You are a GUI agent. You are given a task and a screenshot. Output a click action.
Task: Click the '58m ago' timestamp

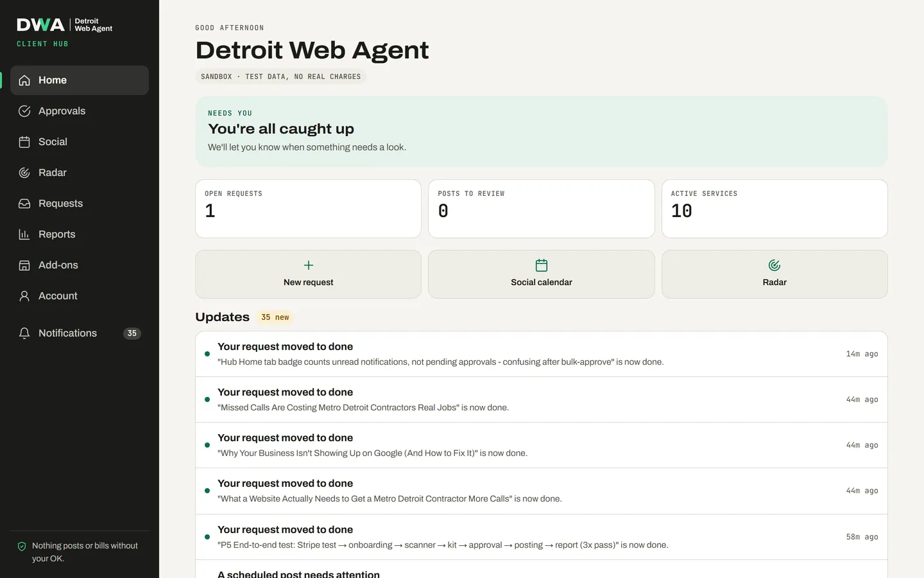(x=862, y=537)
